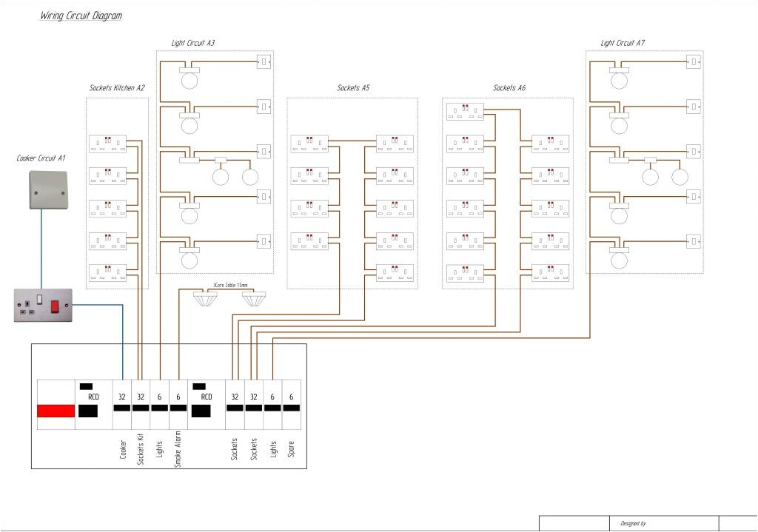Toggle the Spare 6A breaker switch

tap(292, 408)
